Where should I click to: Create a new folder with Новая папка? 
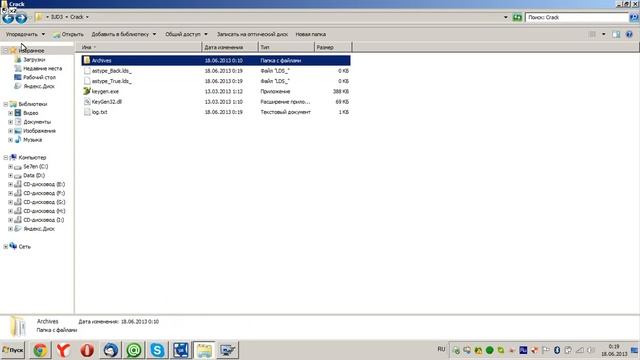[x=311, y=34]
